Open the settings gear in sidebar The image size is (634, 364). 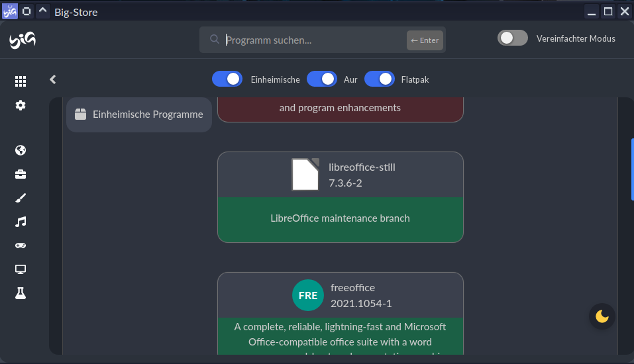(x=21, y=105)
